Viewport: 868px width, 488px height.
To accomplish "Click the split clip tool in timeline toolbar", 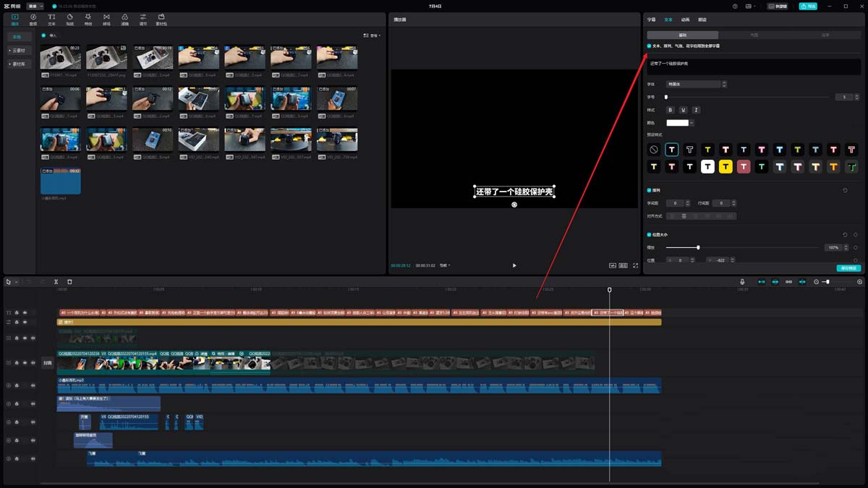I will [56, 281].
